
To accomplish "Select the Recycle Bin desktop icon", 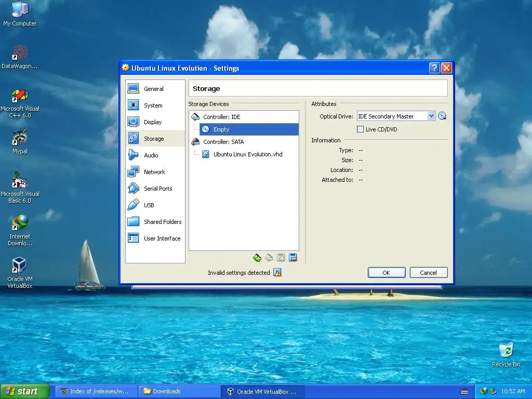I will (x=506, y=354).
